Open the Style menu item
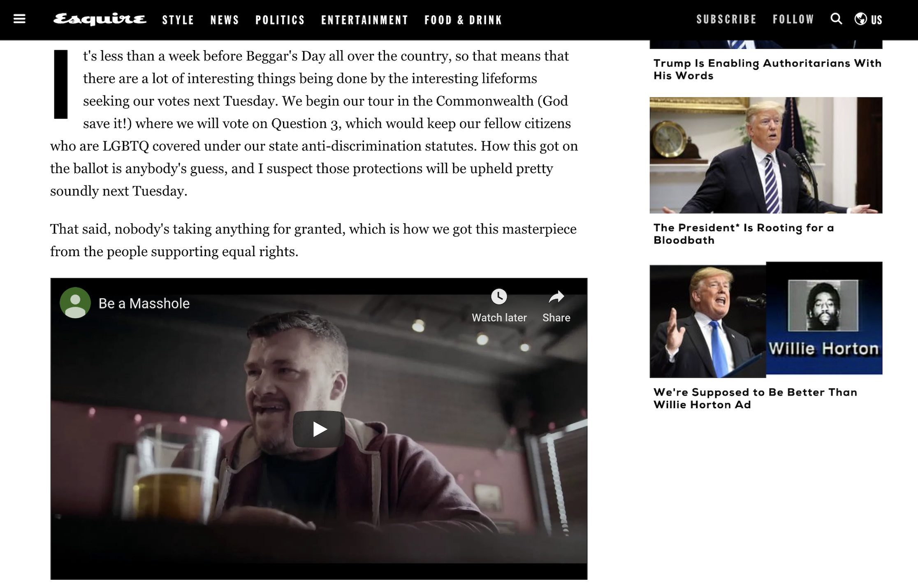The height and width of the screenshot is (588, 918). click(x=178, y=20)
